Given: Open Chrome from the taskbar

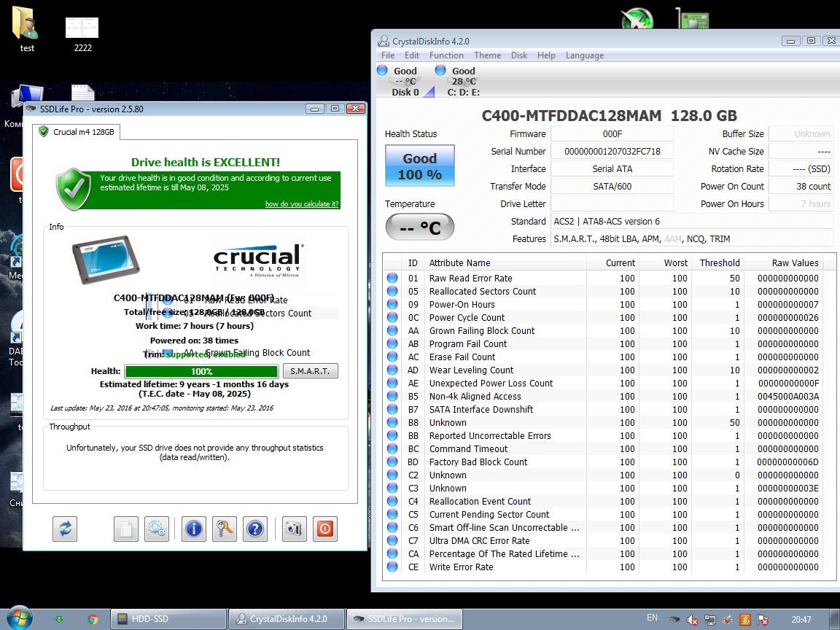Looking at the screenshot, I should click(93, 619).
